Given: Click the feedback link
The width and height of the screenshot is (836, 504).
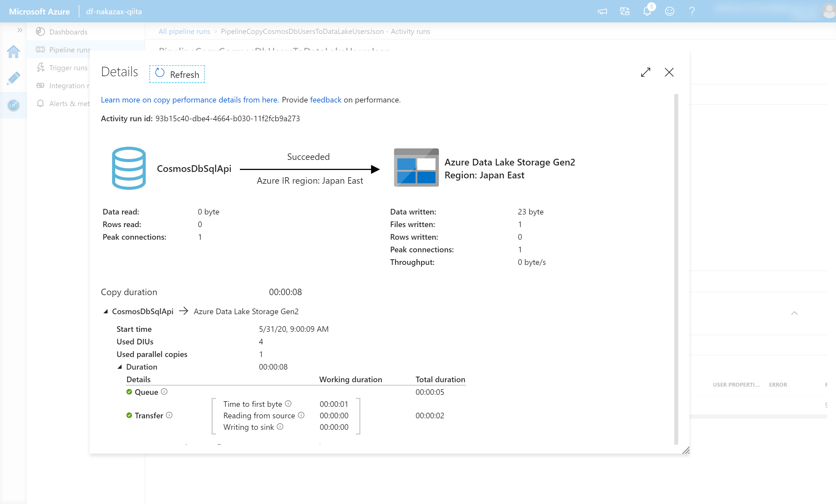Looking at the screenshot, I should click(326, 100).
